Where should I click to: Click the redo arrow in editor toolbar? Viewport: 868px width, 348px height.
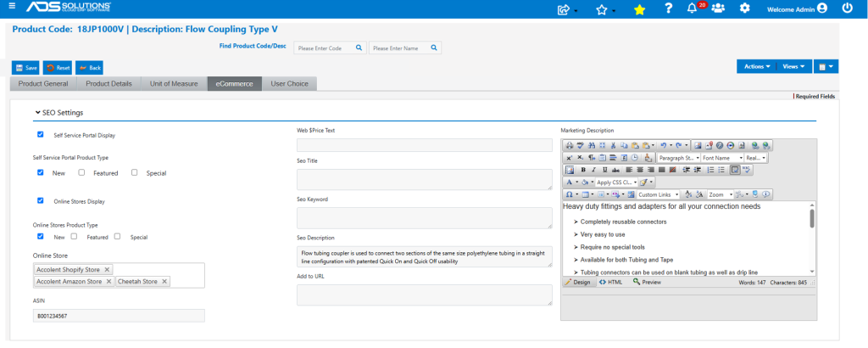(x=679, y=145)
